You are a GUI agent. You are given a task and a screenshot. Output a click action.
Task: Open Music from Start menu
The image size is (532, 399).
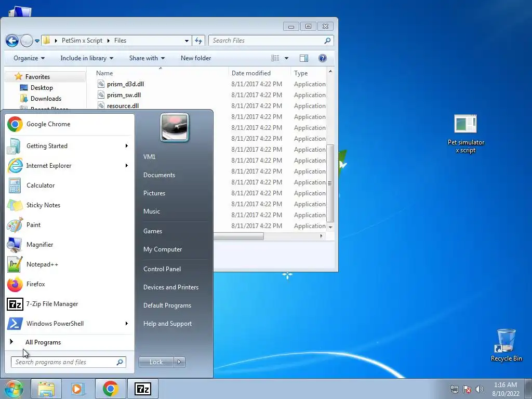click(x=151, y=211)
